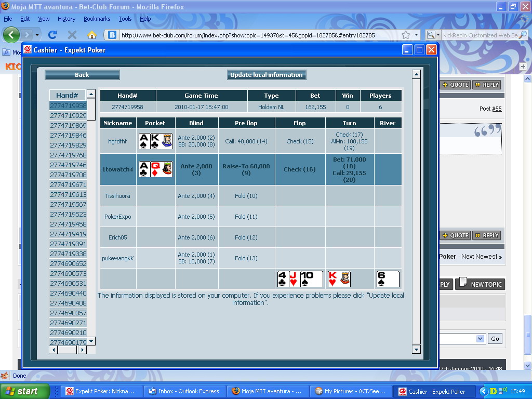Click the Cashier panel scroll down arrow
Screen dimensions: 532x399
pos(416,349)
